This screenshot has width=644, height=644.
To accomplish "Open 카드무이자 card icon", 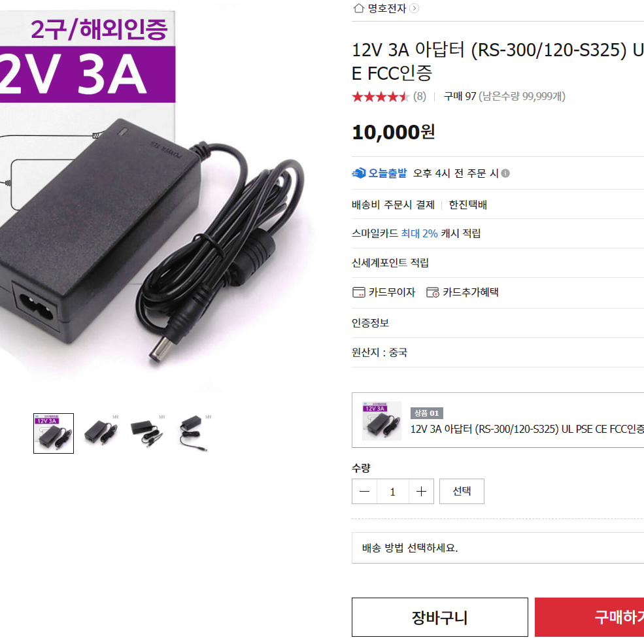I will pyautogui.click(x=358, y=292).
